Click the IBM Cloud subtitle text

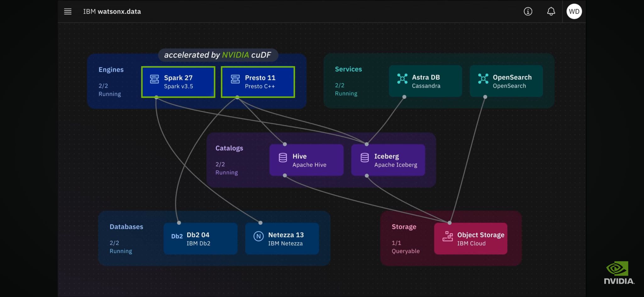coord(471,243)
